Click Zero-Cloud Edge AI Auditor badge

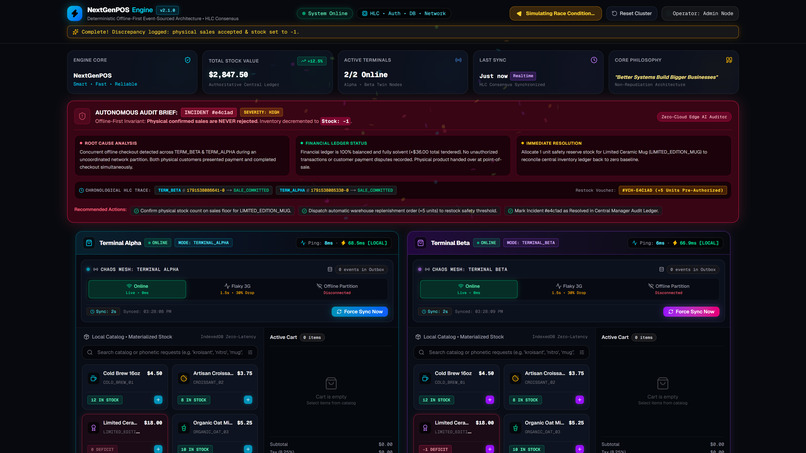pos(694,117)
